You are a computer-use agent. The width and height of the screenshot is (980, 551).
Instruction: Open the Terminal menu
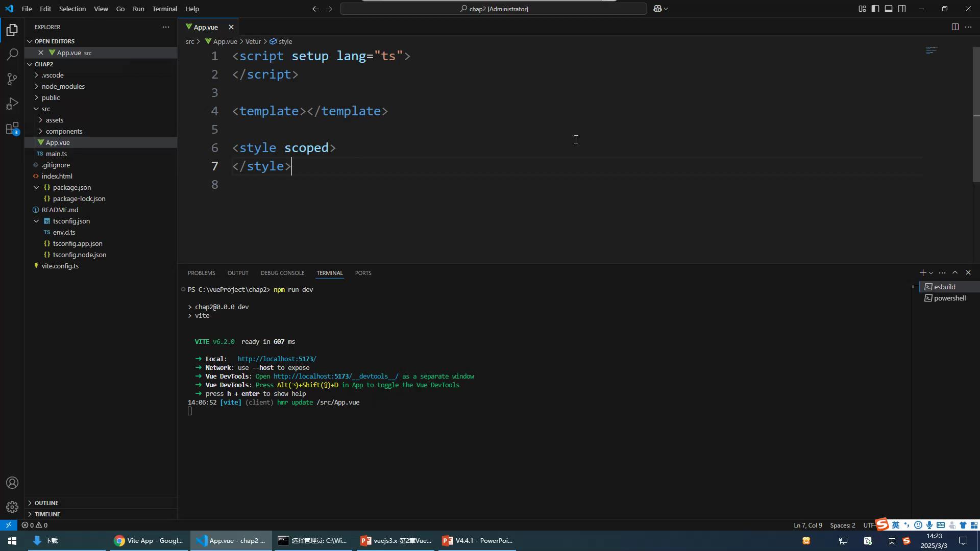pos(164,9)
